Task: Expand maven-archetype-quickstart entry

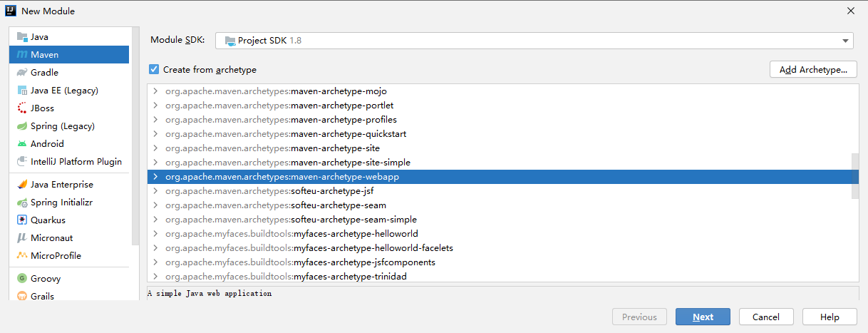Action: pyautogui.click(x=155, y=134)
